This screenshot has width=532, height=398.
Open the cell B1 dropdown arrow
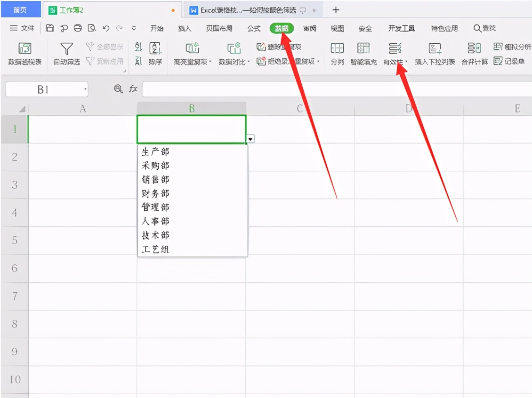(x=250, y=139)
